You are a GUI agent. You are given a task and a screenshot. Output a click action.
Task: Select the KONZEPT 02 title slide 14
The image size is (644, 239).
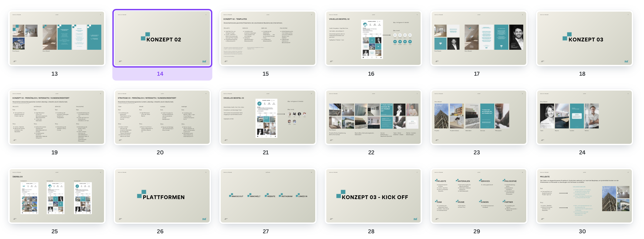(162, 38)
